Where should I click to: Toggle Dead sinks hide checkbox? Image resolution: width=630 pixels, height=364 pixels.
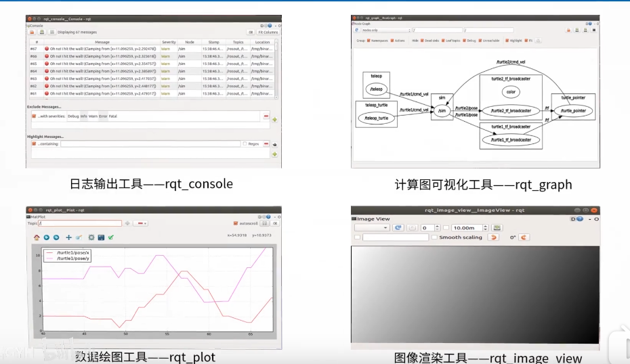pos(422,41)
